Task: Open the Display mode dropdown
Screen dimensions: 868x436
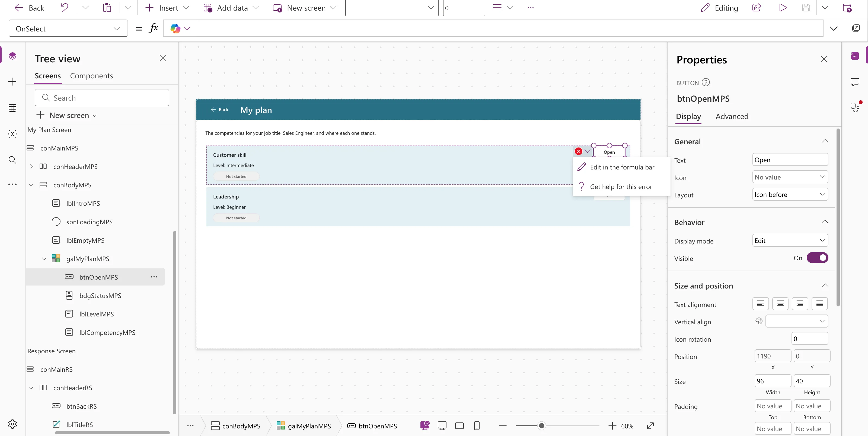Action: point(790,240)
